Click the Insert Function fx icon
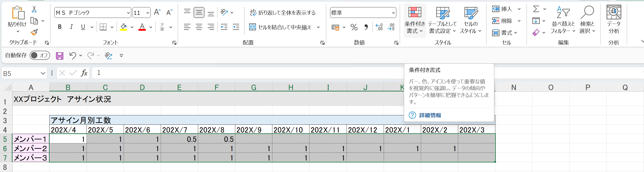The height and width of the screenshot is (172, 644). (x=84, y=73)
